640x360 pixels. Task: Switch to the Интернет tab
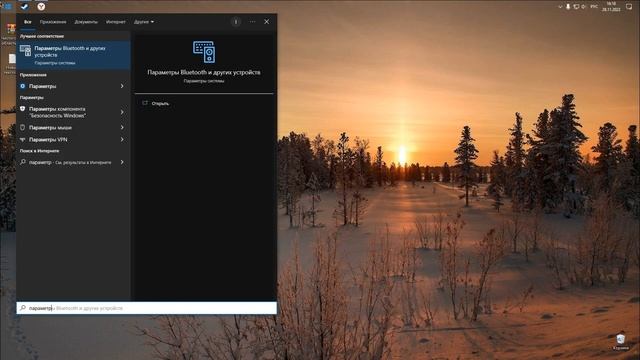[116, 22]
